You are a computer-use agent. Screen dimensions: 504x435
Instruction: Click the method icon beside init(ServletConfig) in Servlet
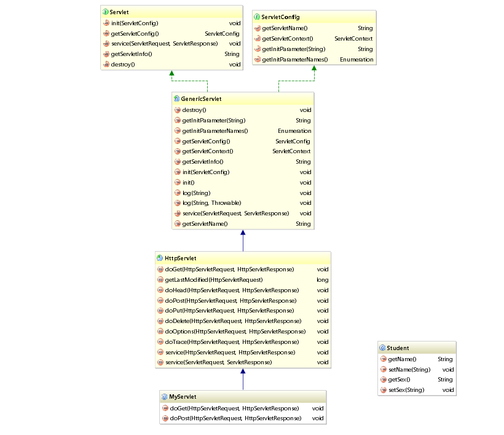tap(105, 23)
